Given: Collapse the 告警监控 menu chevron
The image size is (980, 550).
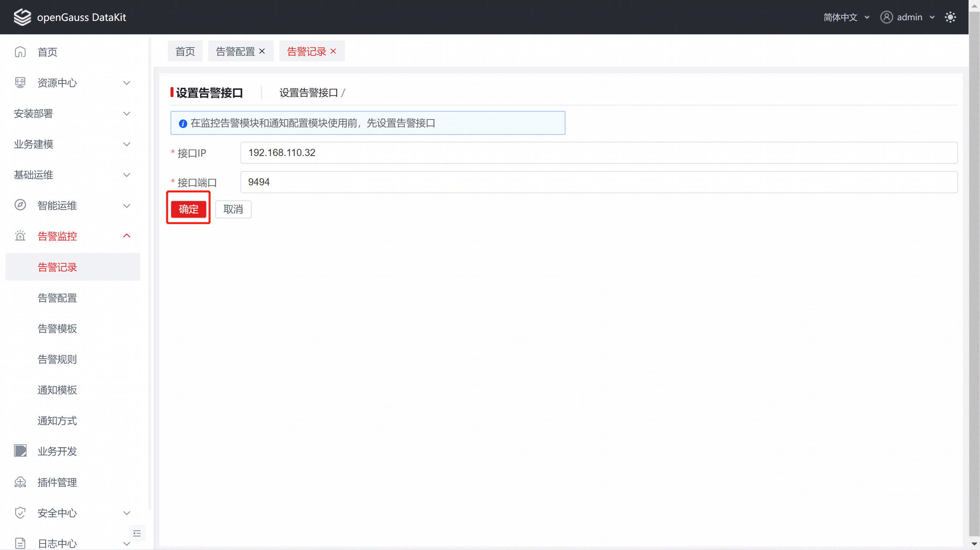Looking at the screenshot, I should point(127,236).
